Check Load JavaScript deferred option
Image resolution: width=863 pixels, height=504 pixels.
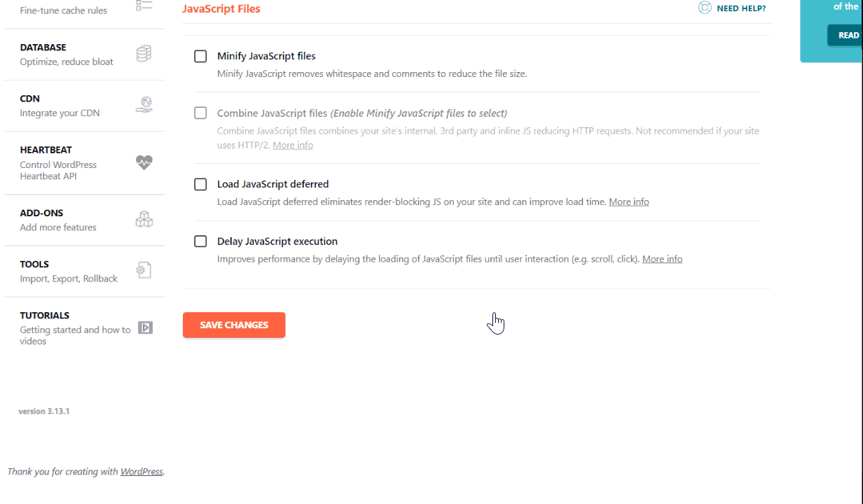pyautogui.click(x=200, y=184)
